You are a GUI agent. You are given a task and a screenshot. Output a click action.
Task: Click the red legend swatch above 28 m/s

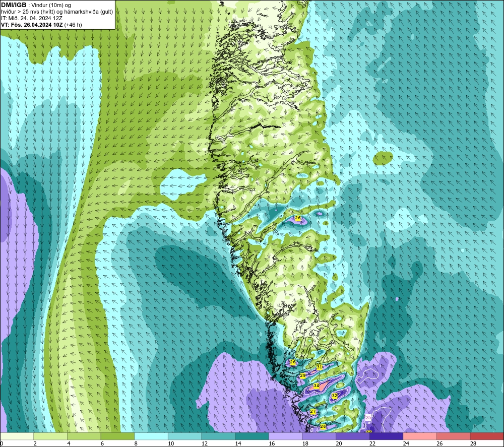(487, 436)
